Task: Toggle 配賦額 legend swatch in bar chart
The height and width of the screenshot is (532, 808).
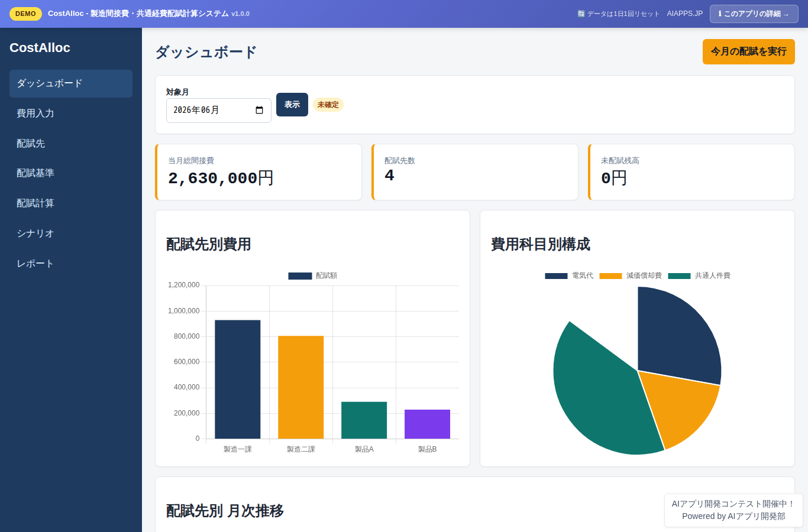Action: point(300,276)
